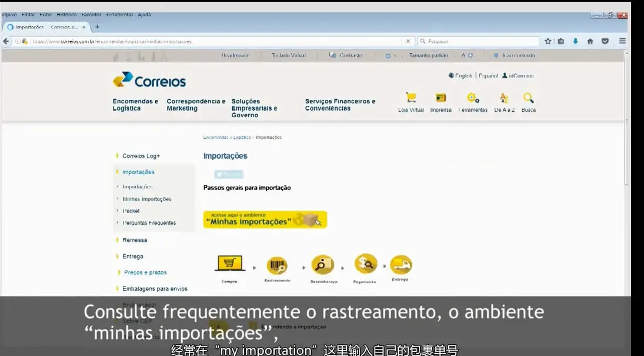
Task: Switch site language to Español
Action: tap(488, 76)
